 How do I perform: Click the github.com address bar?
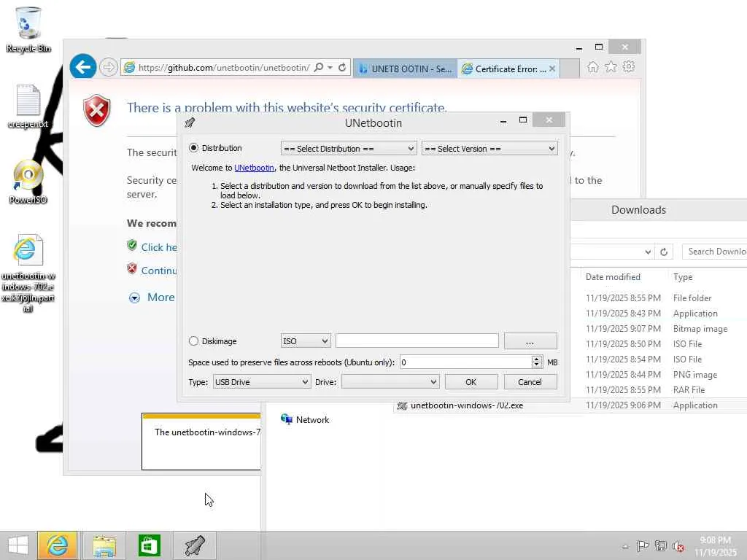(x=224, y=68)
